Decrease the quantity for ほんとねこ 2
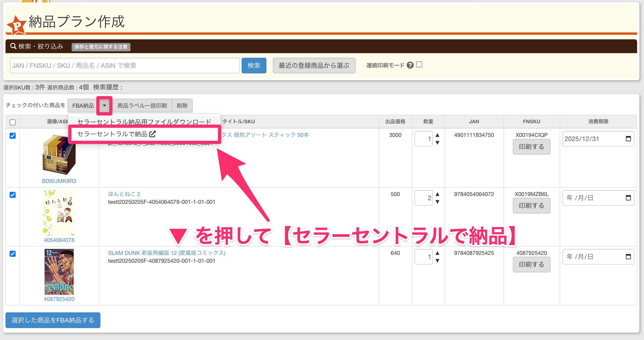The height and width of the screenshot is (340, 644). coord(437,202)
